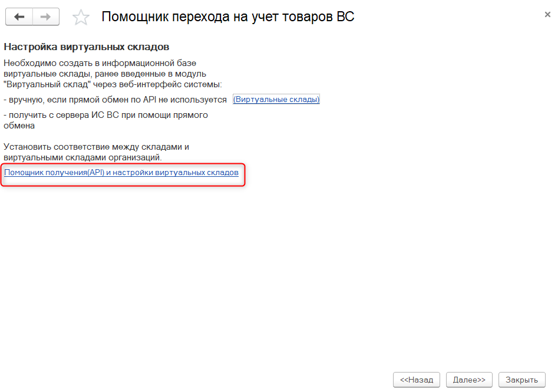
Task: Return to the previous step via <<Назад
Action: click(x=417, y=380)
